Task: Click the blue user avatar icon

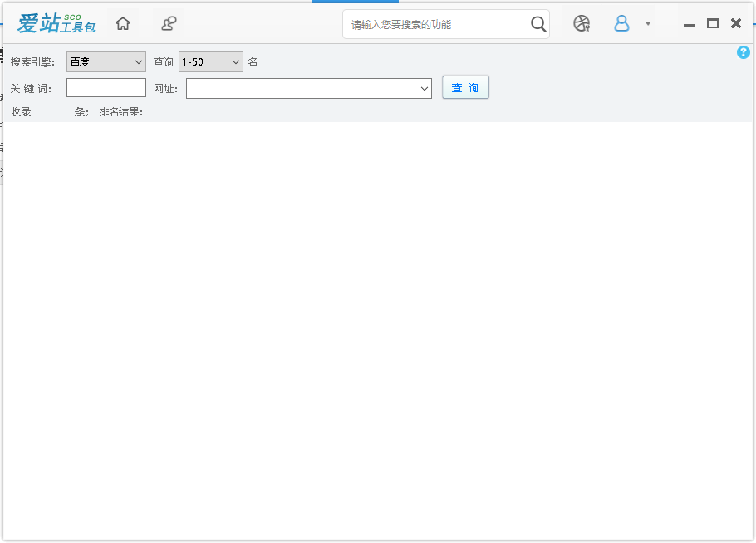Action: [621, 23]
